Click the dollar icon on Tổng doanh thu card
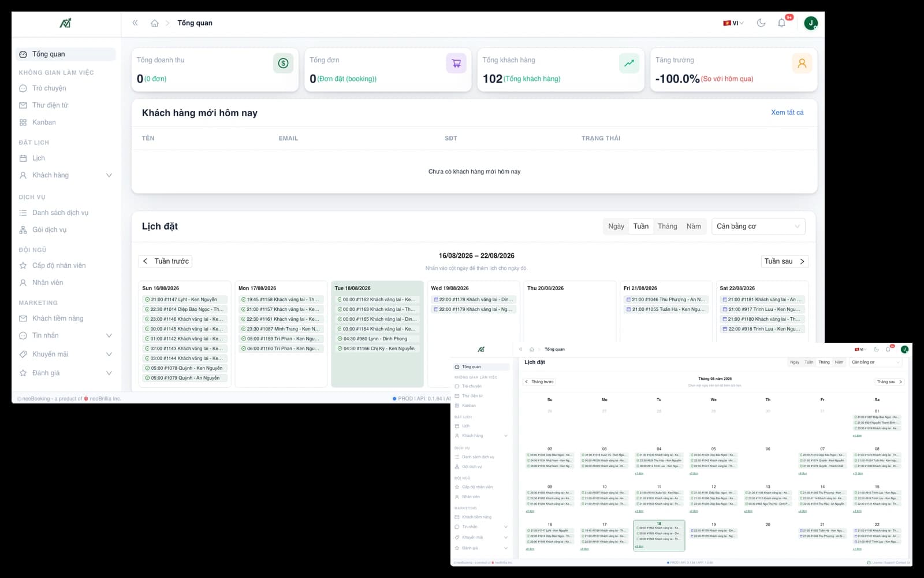The width and height of the screenshot is (924, 578). pos(283,63)
